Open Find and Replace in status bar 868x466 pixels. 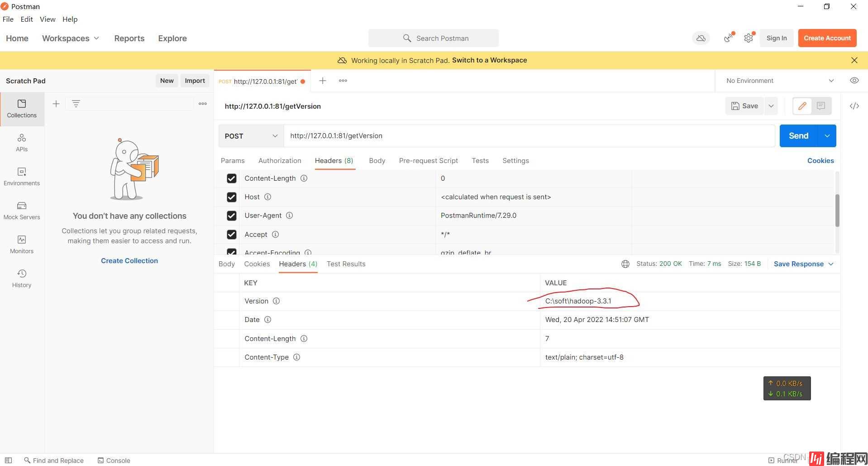pos(54,461)
